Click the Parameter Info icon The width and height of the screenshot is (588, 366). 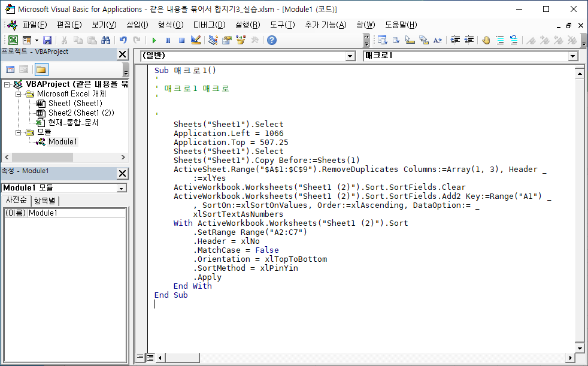(x=424, y=40)
